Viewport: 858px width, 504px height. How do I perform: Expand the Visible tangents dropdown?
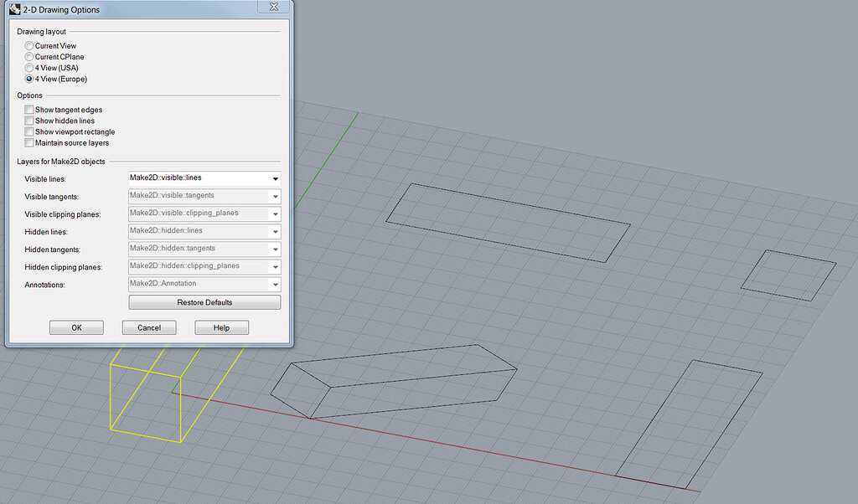(x=275, y=195)
